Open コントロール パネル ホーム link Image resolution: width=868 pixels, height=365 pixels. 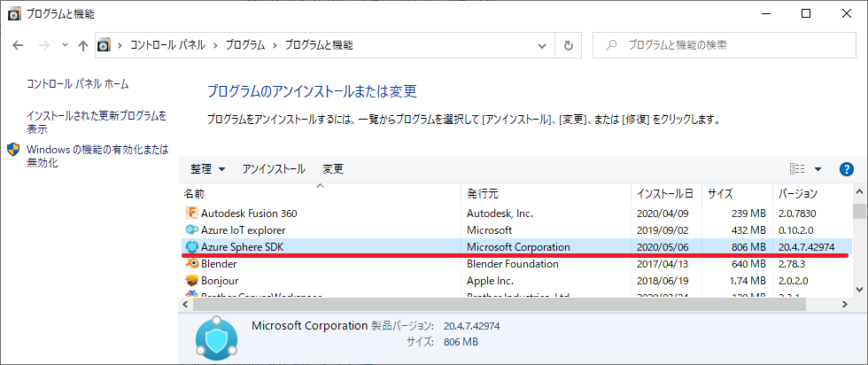pos(78,84)
